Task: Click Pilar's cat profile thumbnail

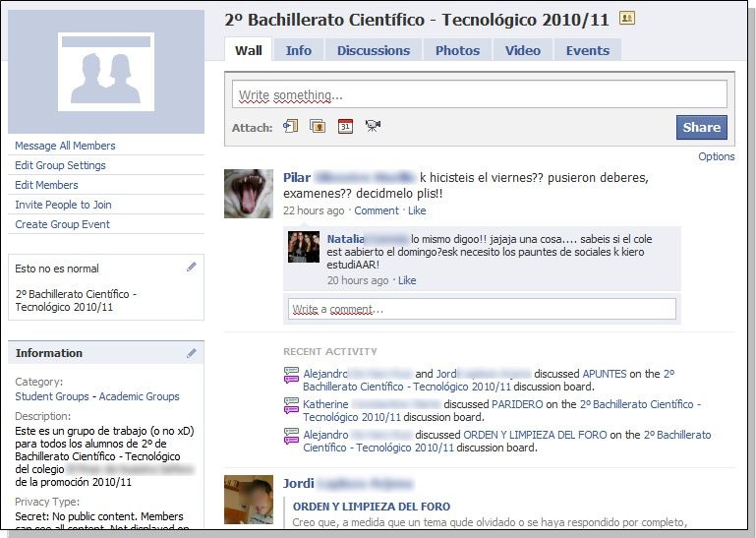Action: tap(249, 194)
